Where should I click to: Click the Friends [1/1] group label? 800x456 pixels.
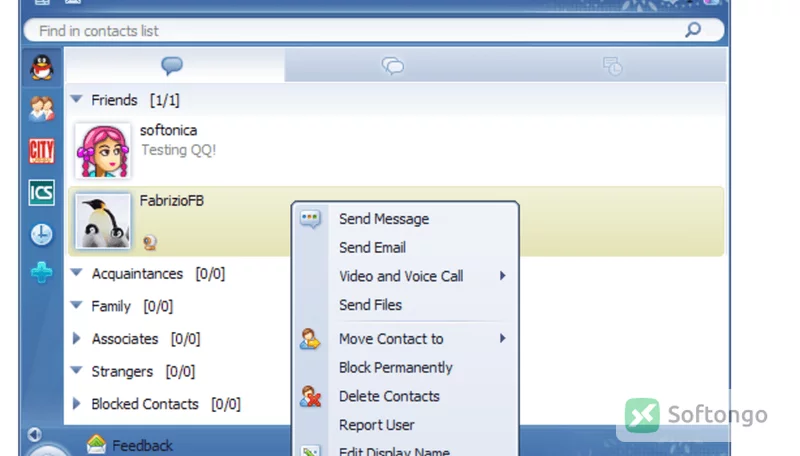click(x=135, y=100)
